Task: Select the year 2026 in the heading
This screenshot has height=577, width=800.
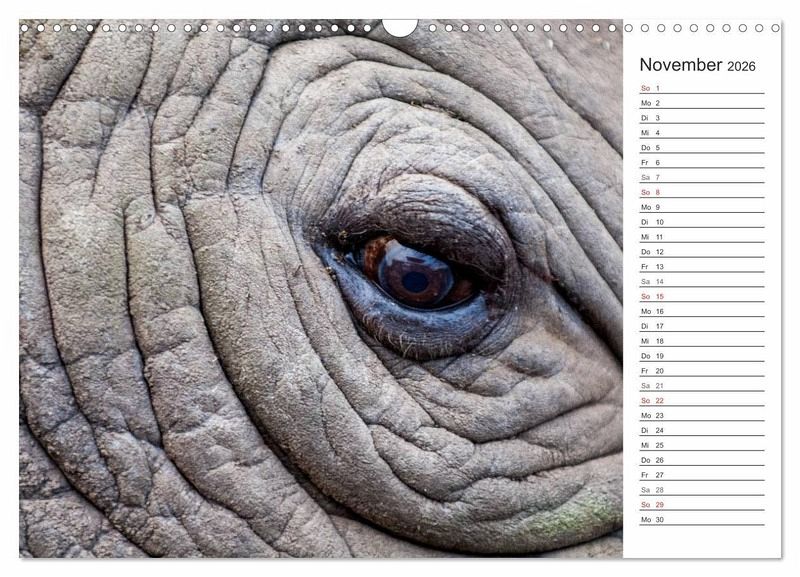Action: [x=741, y=66]
